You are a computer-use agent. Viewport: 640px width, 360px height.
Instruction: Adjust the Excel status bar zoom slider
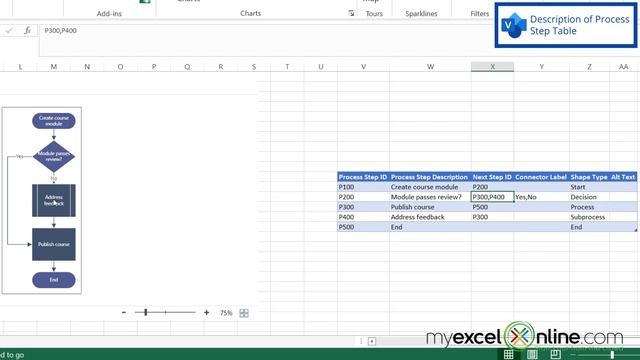pos(612,355)
